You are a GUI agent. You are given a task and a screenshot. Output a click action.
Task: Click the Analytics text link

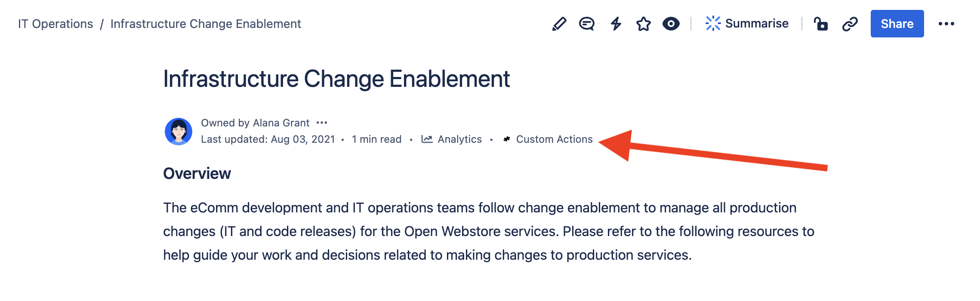click(459, 139)
